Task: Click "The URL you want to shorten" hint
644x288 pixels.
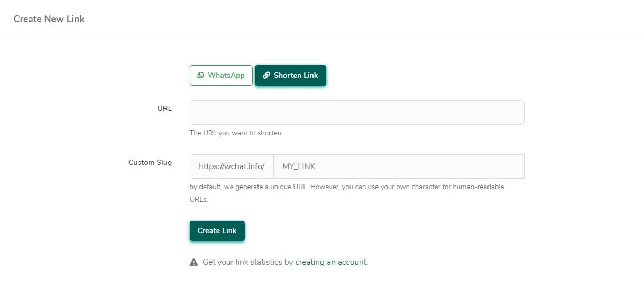Action: point(235,133)
